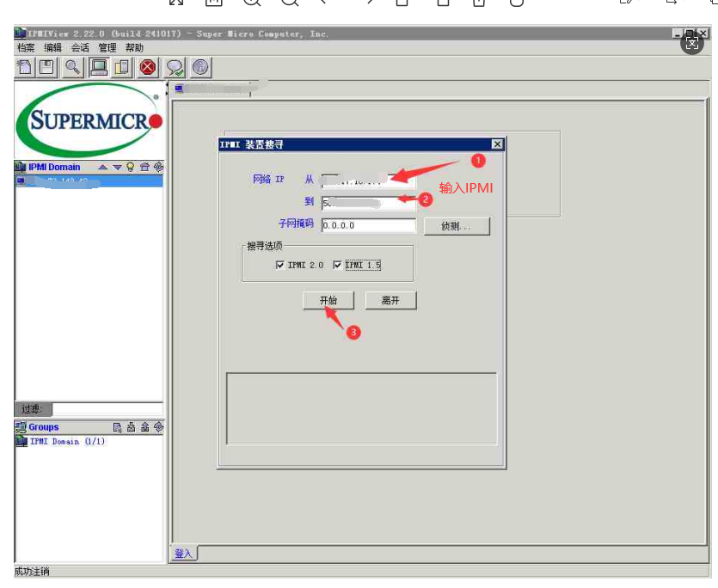Click the round info toolbar icon
This screenshot has width=718, height=588.
click(x=200, y=67)
